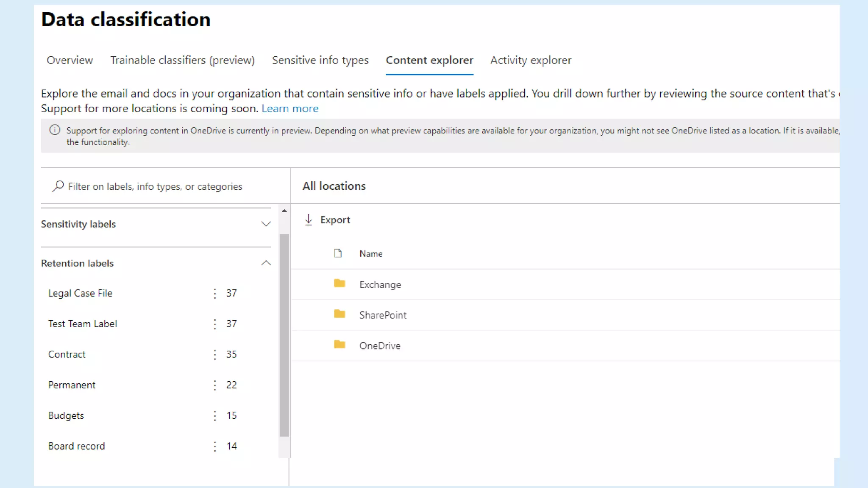Open more options for Budgets label

pyautogui.click(x=215, y=416)
